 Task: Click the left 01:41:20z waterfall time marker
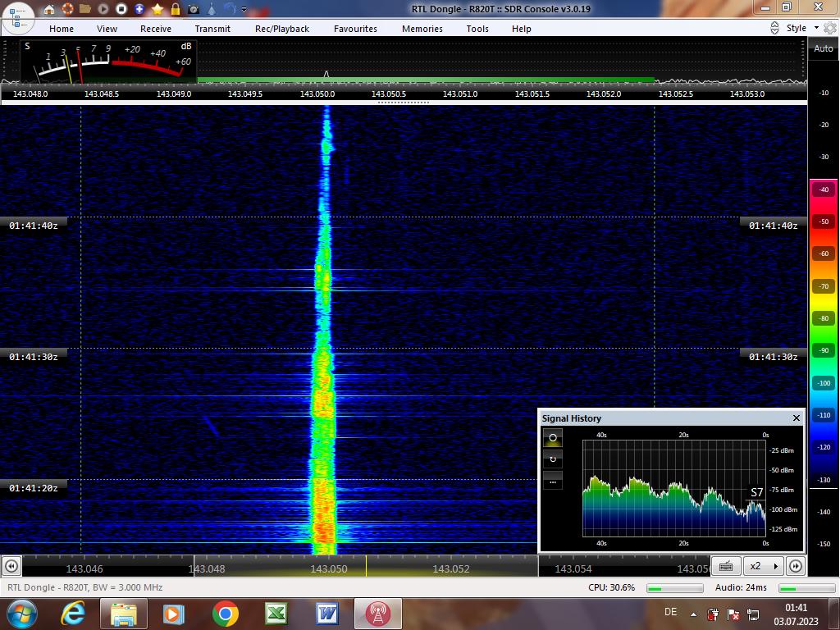click(x=33, y=488)
